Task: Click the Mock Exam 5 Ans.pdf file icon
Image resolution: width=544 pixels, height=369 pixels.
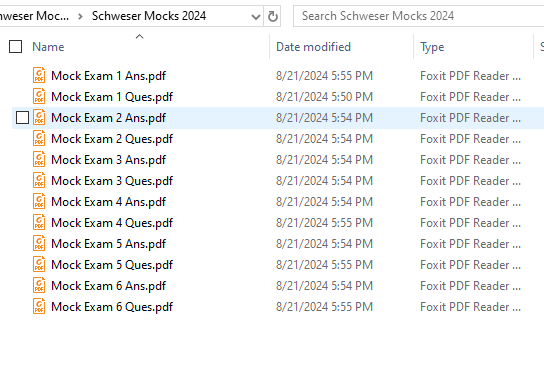Action: 39,243
